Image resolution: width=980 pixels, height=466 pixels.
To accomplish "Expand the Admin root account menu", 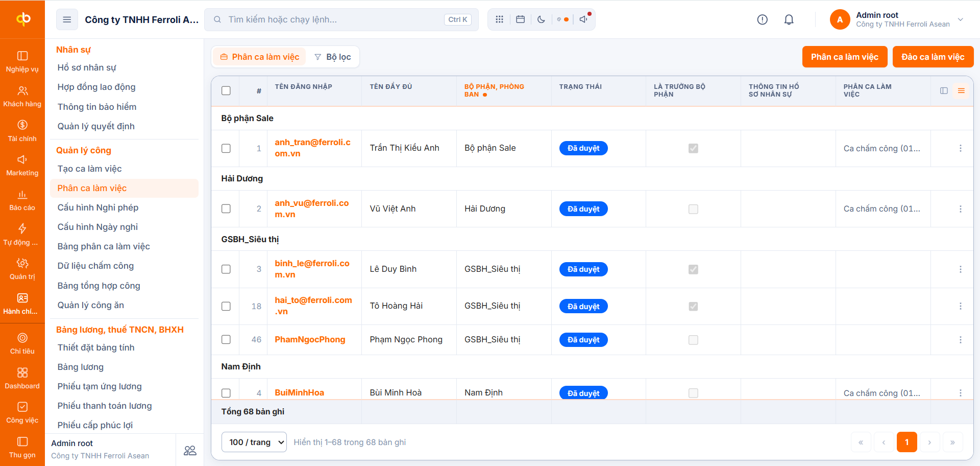I will click(x=897, y=19).
